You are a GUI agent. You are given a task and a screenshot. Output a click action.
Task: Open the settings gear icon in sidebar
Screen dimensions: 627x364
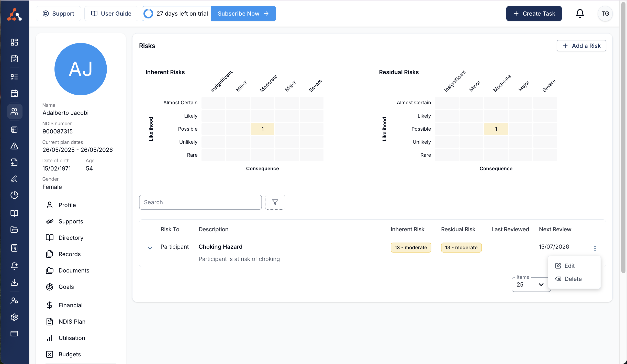14,317
